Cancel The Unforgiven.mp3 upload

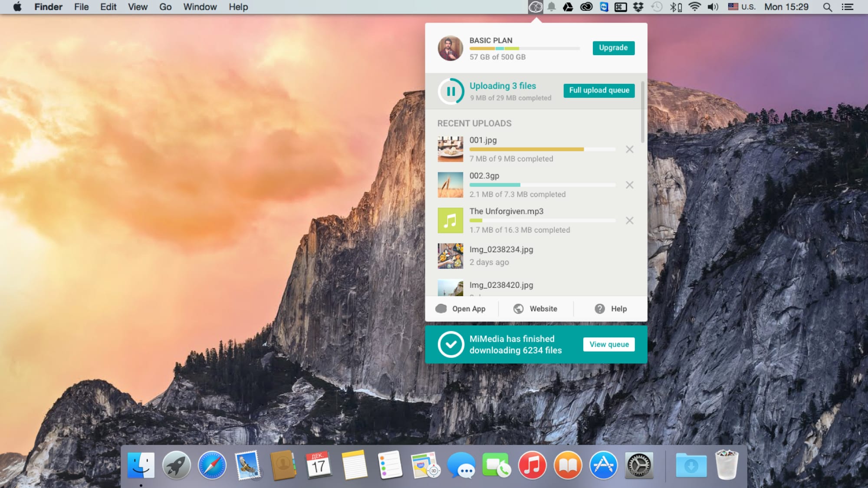tap(629, 221)
